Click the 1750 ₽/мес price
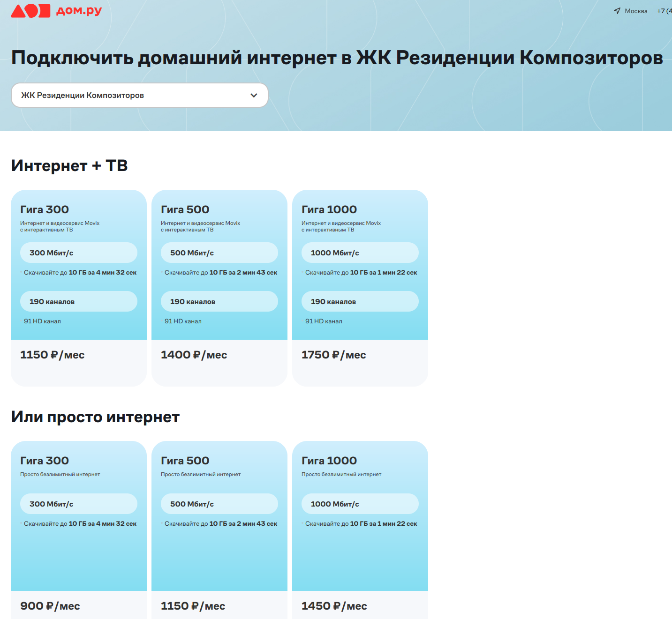The height and width of the screenshot is (619, 672). 334,355
